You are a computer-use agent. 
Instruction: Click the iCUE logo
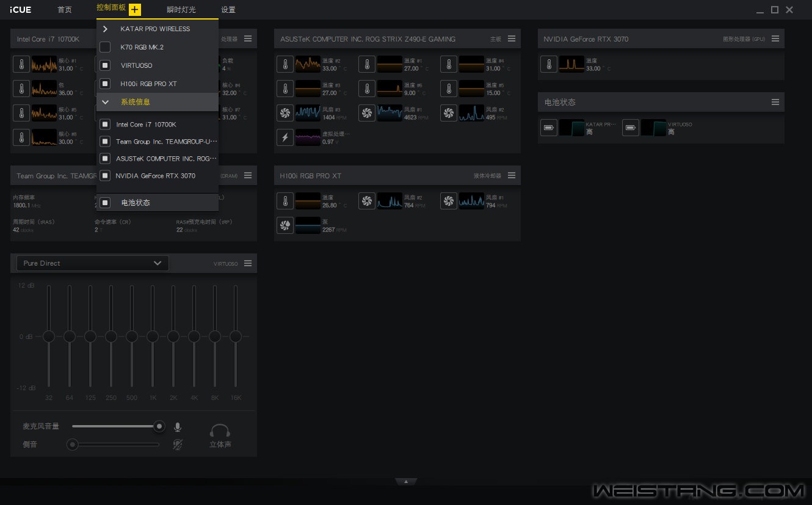click(21, 10)
